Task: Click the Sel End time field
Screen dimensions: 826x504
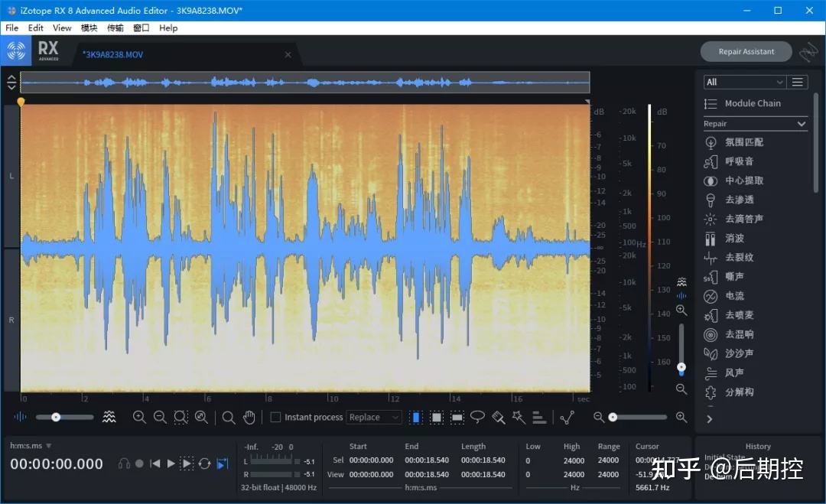Action: 427,460
